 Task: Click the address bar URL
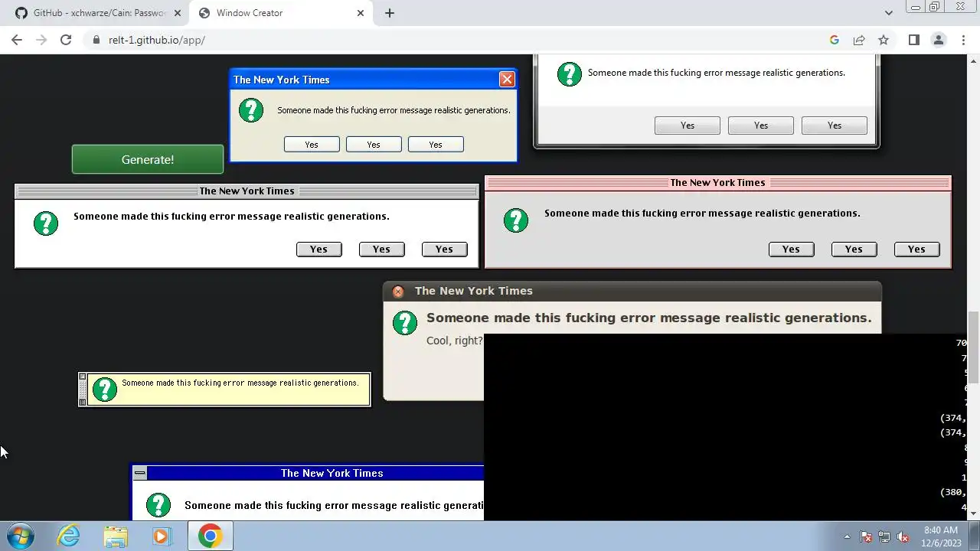(156, 40)
